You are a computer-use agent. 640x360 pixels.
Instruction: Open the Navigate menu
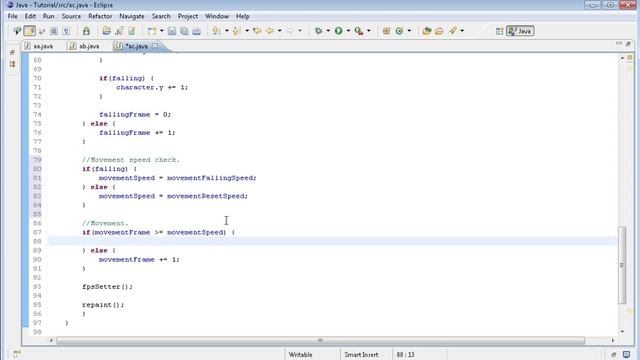pos(131,16)
